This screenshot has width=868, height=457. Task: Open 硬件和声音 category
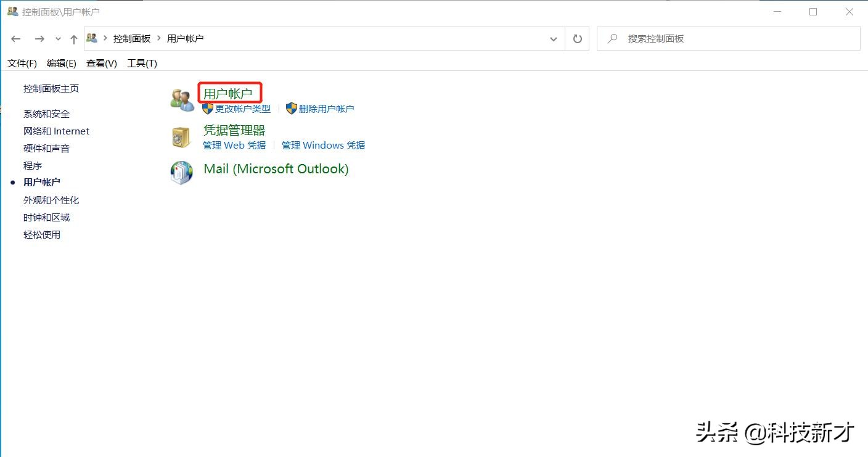pyautogui.click(x=47, y=148)
